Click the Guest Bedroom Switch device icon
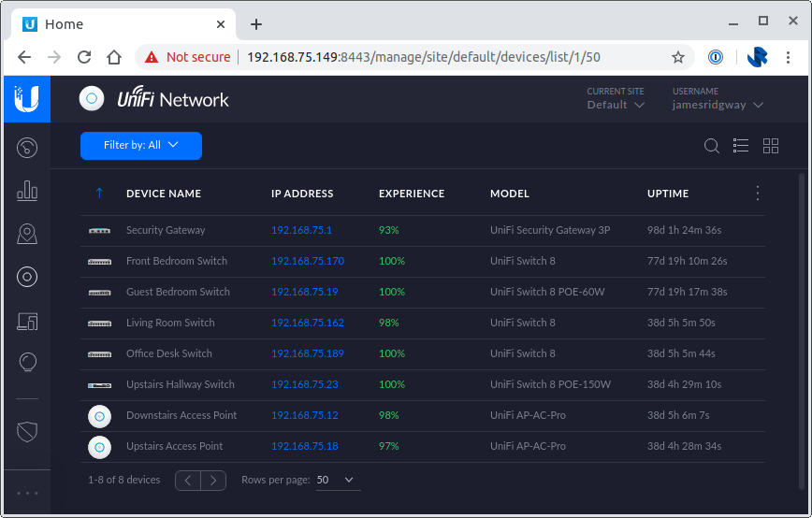 point(99,293)
